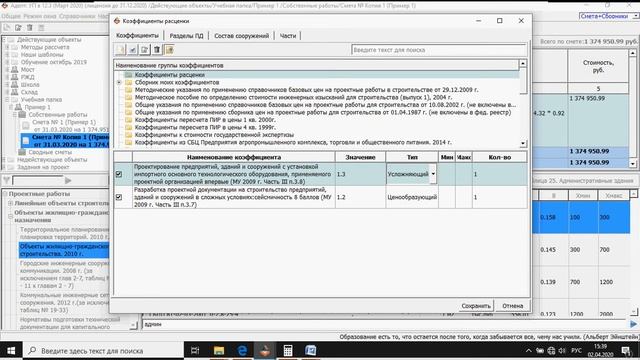Expand Линейные объекты строительства in the left panel
This screenshot has height=360, width=640.
(10, 203)
